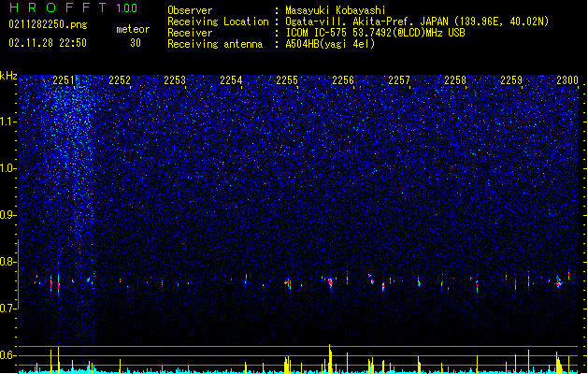Click the Receiving antenna label
The width and height of the screenshot is (588, 374).
[215, 44]
